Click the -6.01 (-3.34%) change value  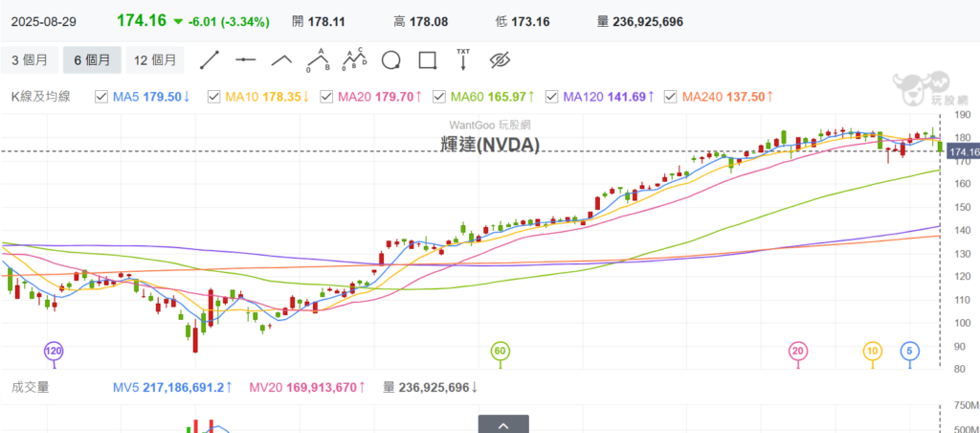pos(229,22)
